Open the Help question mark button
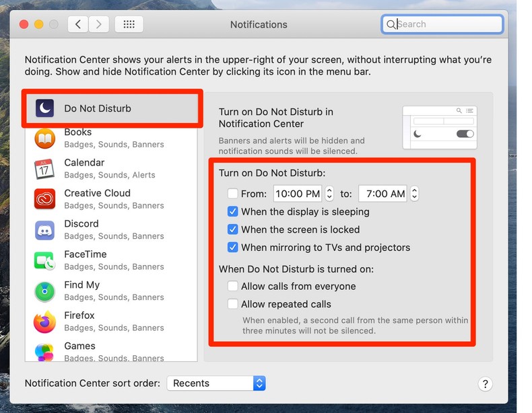This screenshot has height=413, width=532. [x=485, y=384]
